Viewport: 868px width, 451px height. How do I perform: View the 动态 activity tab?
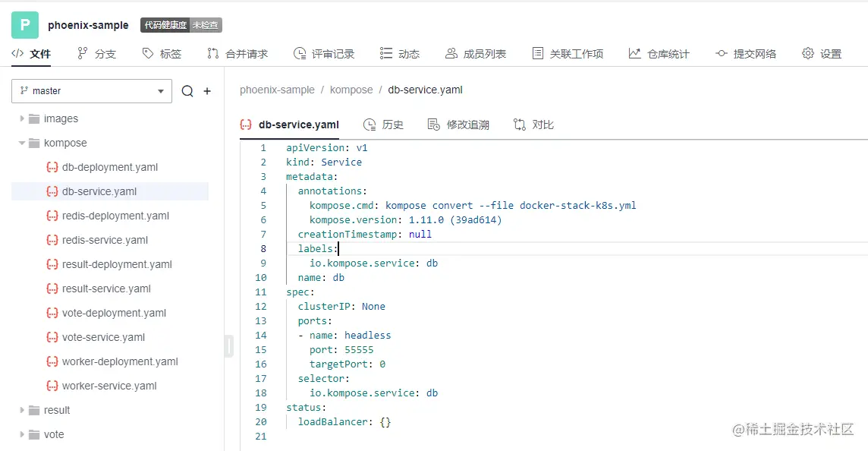tap(400, 54)
